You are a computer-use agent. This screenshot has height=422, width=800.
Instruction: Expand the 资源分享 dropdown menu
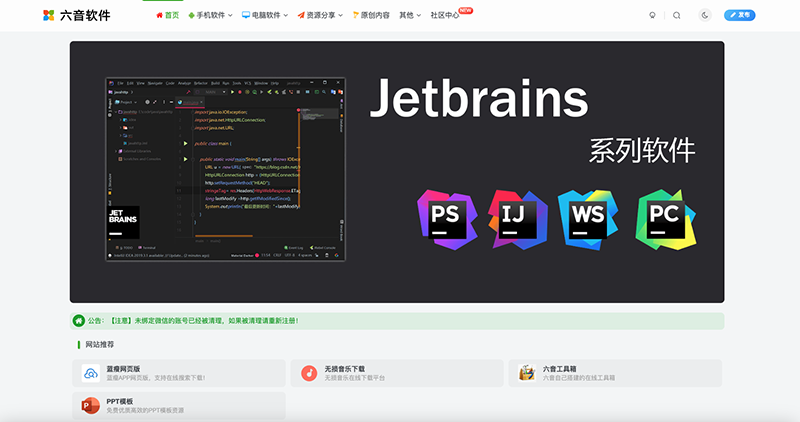(x=320, y=15)
